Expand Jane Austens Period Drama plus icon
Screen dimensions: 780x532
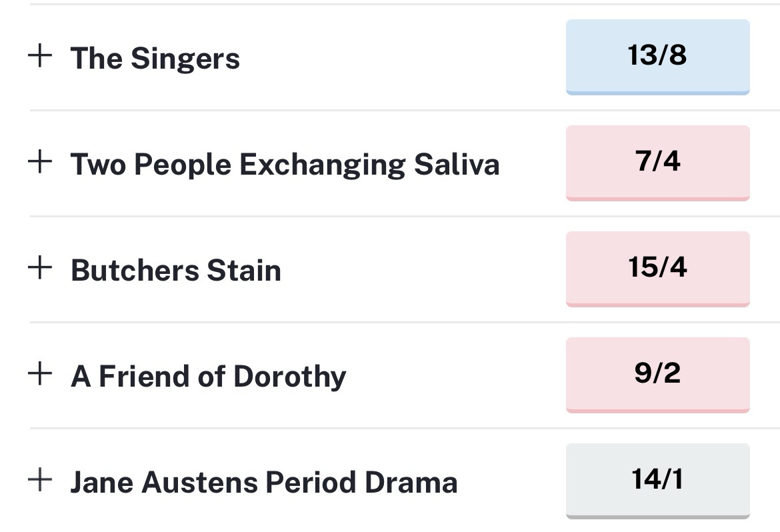pyautogui.click(x=40, y=480)
